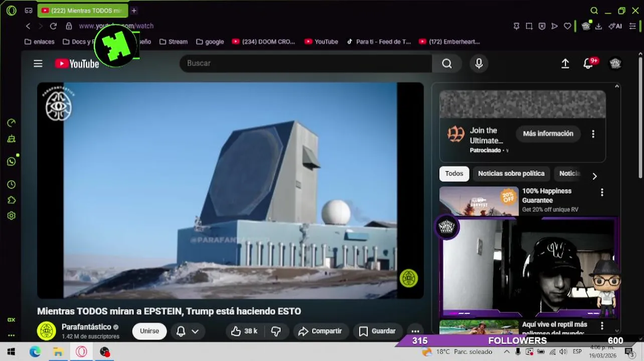644x361 pixels.
Task: Dislike the video
Action: [276, 331]
